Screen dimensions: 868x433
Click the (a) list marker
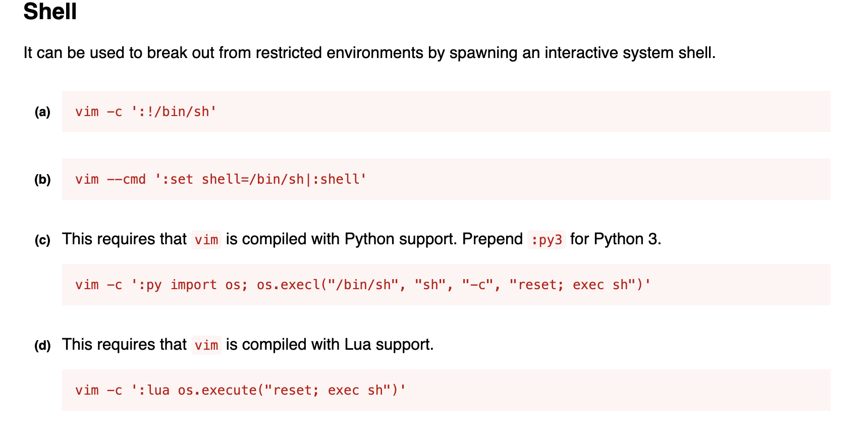click(42, 112)
